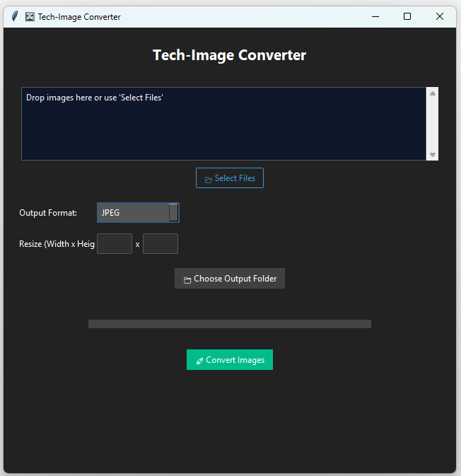The width and height of the screenshot is (461, 476).
Task: Focus the resize width input field
Action: 115,244
